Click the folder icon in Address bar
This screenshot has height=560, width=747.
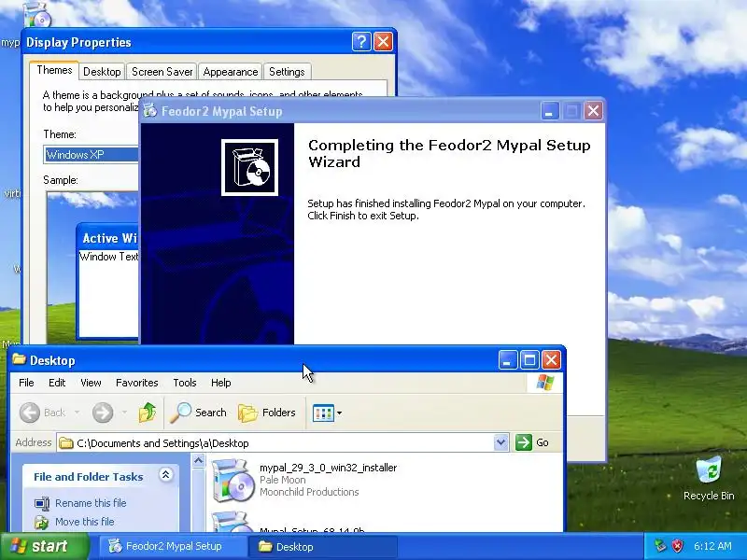65,443
